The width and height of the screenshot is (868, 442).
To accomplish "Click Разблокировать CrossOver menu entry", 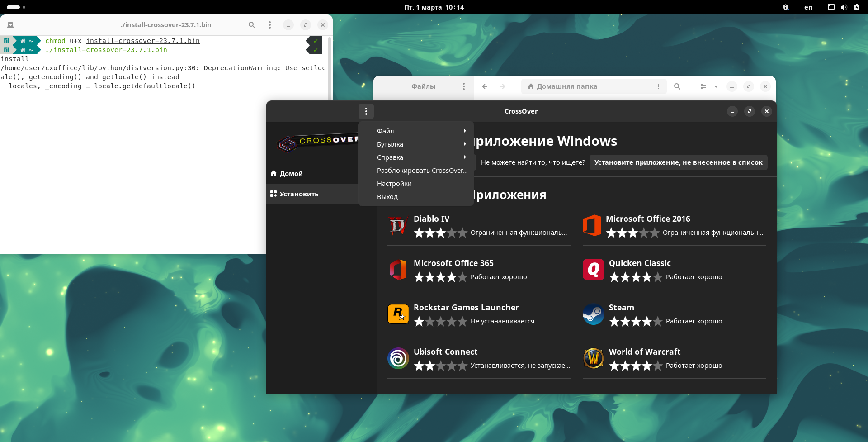I will 422,171.
